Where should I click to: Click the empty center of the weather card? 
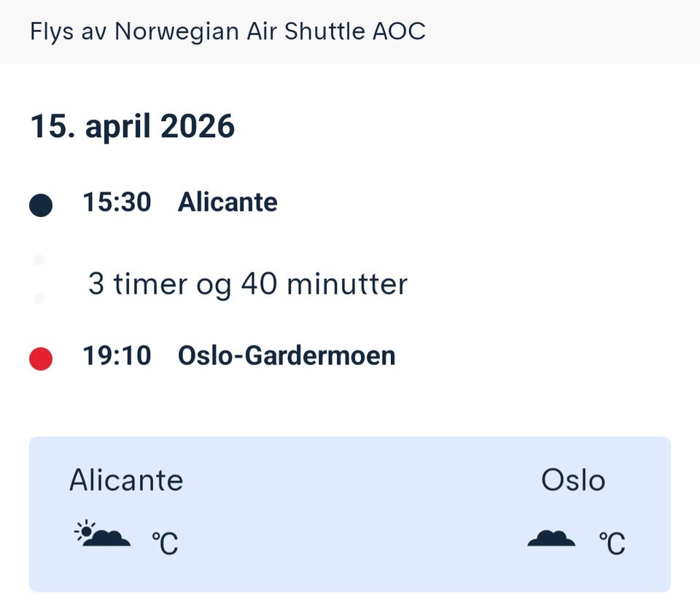350,514
